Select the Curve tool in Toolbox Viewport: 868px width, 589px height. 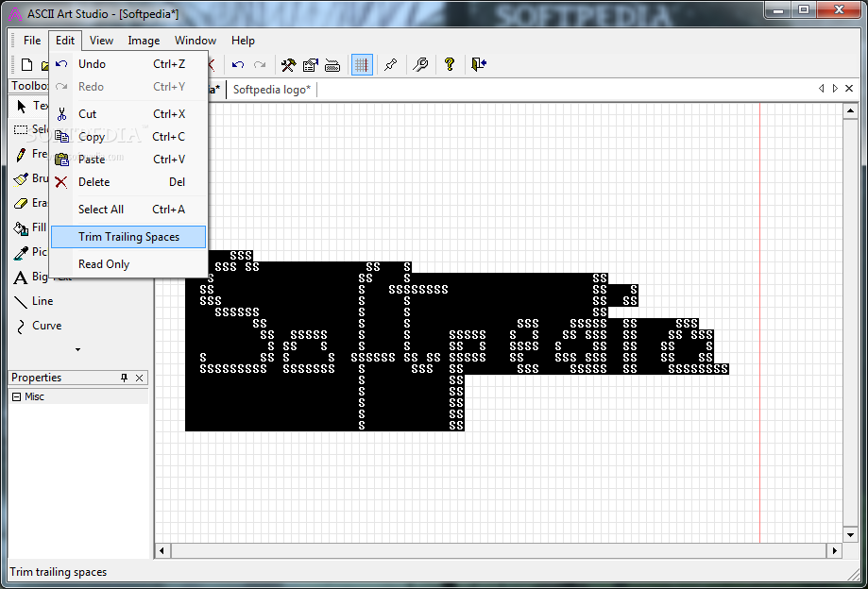(39, 326)
